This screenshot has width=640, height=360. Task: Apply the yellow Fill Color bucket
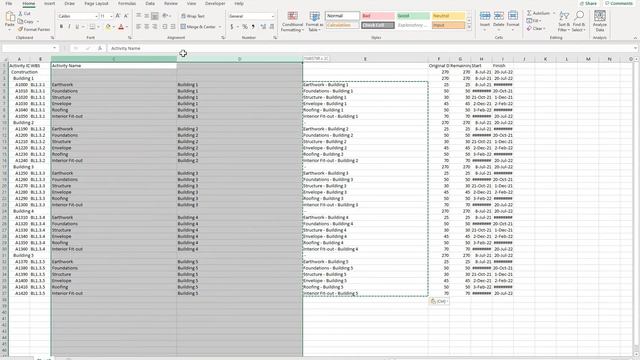point(108,27)
